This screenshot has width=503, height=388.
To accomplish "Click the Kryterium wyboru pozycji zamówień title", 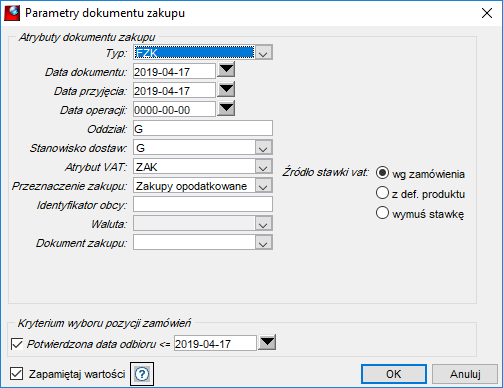I will click(104, 323).
